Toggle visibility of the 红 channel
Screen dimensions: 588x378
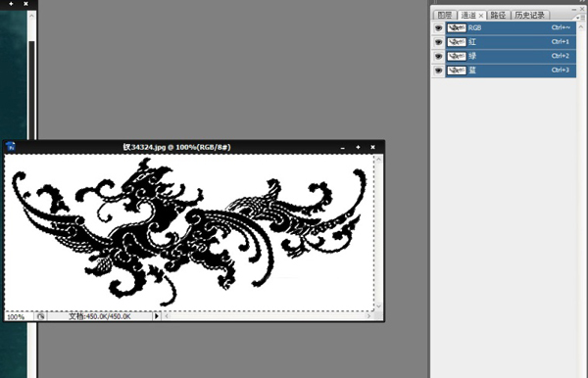[438, 42]
